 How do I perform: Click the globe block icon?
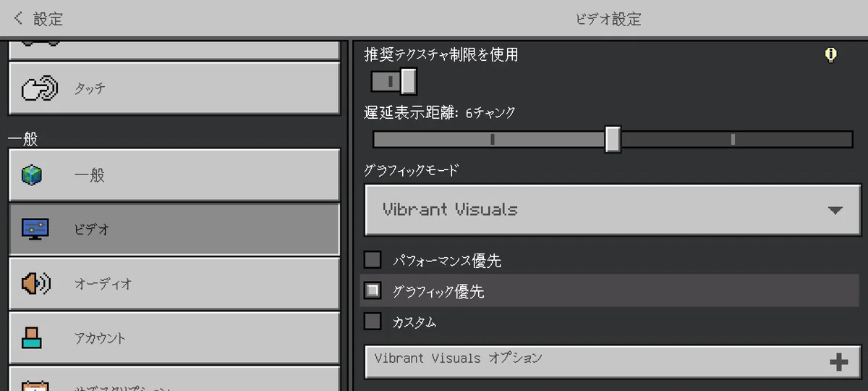[32, 175]
